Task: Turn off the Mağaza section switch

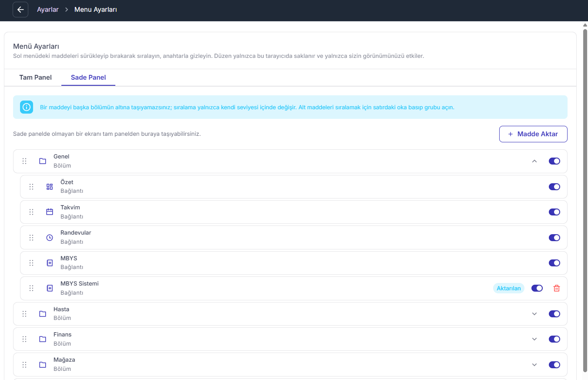Action: pyautogui.click(x=554, y=365)
